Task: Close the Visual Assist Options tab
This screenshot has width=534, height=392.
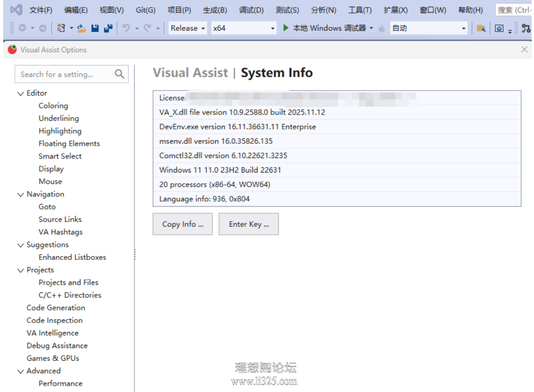Action: (x=524, y=49)
